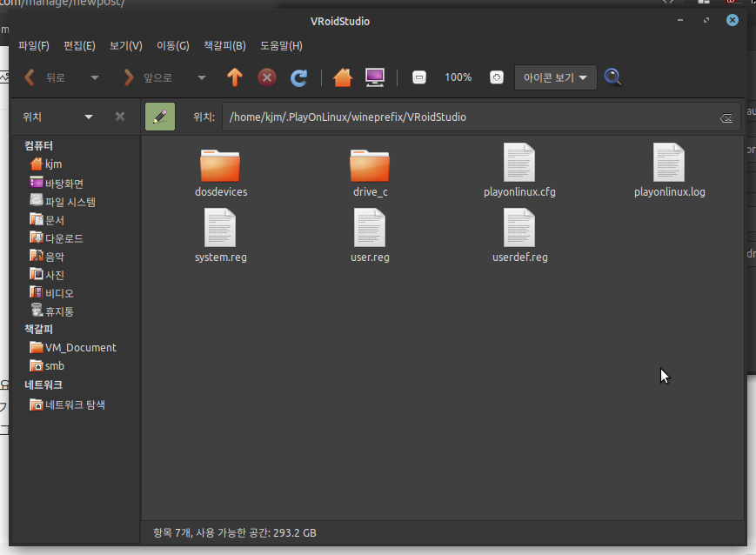Screen dimensions: 756x555
Task: Open 네트워크 탐색 in the sidebar
Action: 68,405
